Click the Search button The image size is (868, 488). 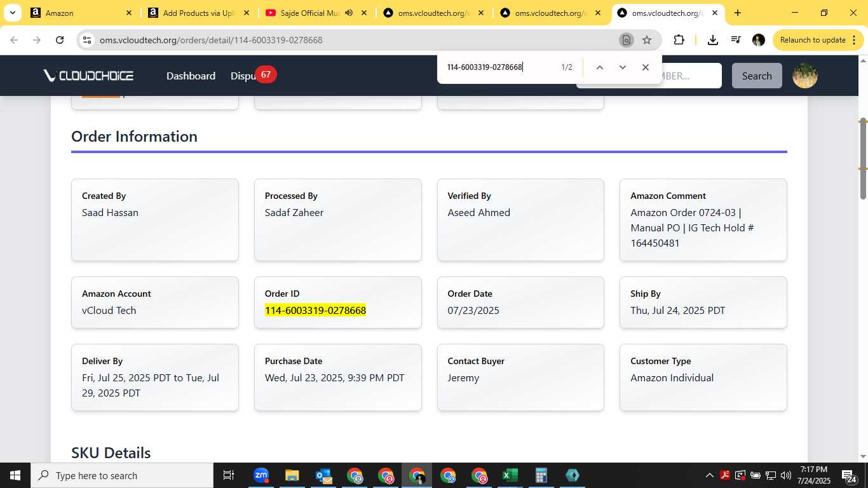coord(757,76)
